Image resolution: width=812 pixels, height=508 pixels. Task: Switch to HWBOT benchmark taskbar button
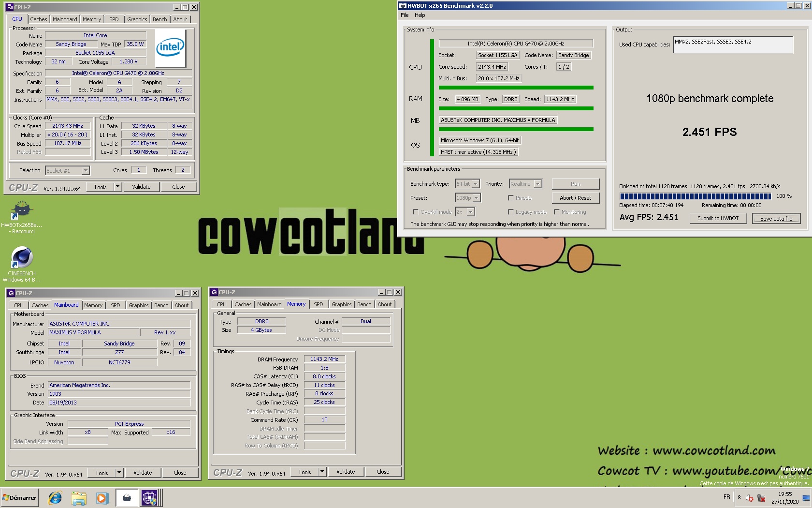click(x=127, y=497)
